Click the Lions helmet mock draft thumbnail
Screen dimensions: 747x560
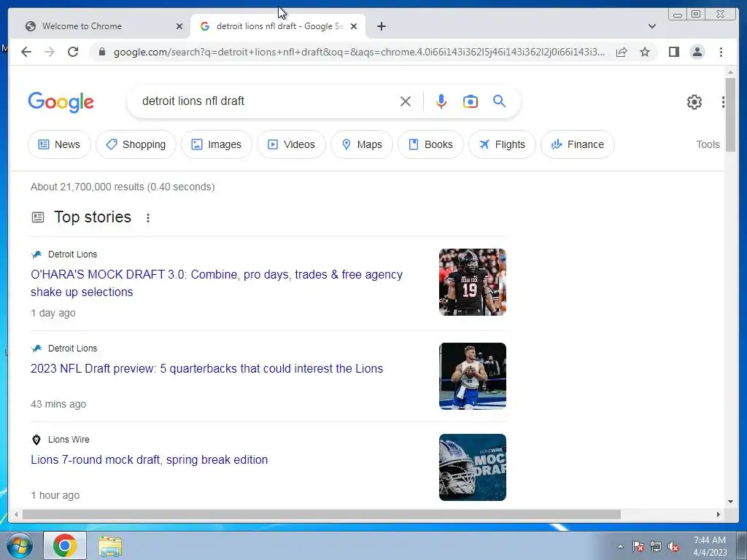click(x=473, y=467)
